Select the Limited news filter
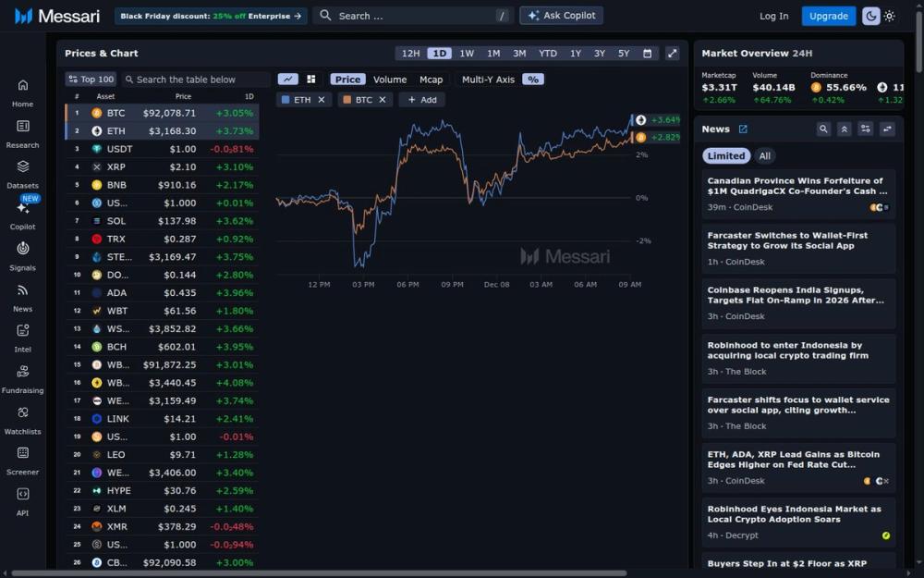Screen dimensions: 924x578 (726, 155)
